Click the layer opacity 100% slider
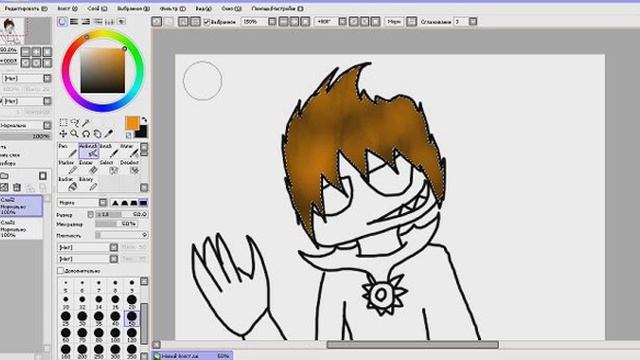640x360 pixels. point(25,136)
